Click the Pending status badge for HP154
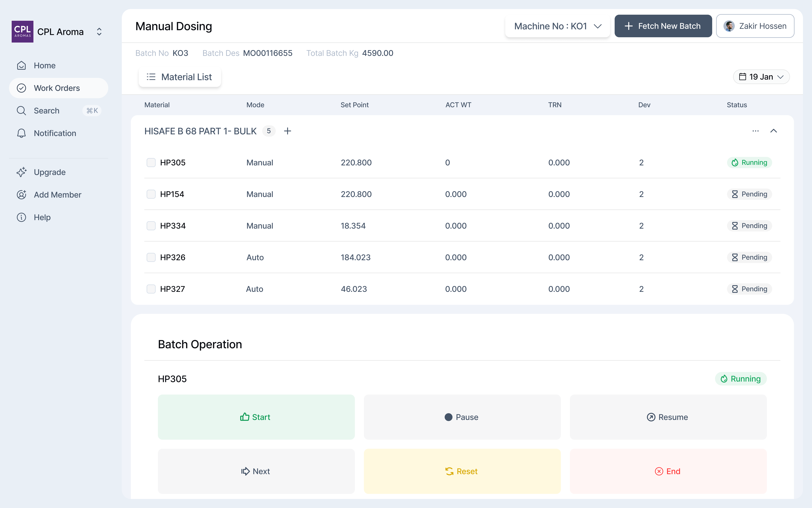This screenshot has height=508, width=812. coord(750,194)
